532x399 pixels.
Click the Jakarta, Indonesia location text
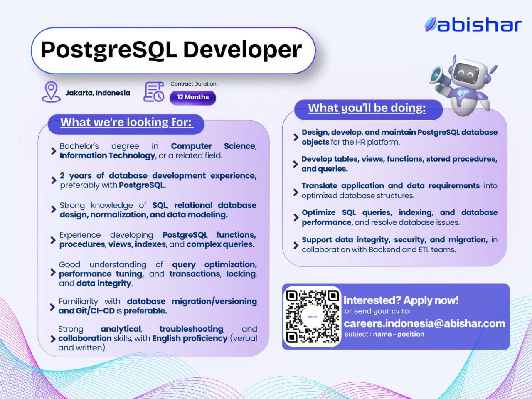tap(97, 93)
